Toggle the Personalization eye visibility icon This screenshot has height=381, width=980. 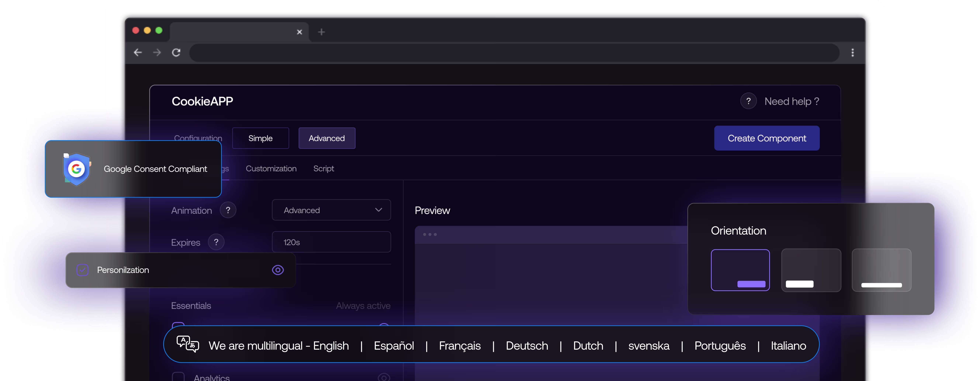point(278,270)
